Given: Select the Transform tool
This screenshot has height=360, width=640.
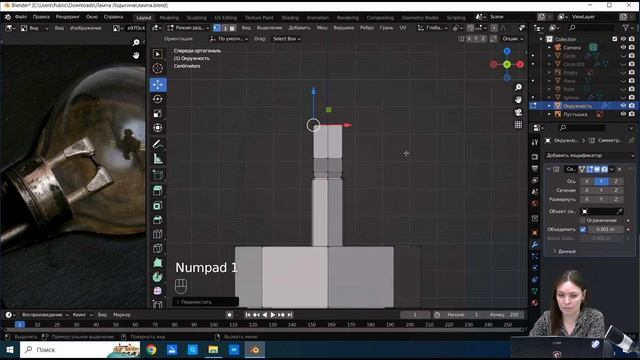Looking at the screenshot, I should point(158,128).
